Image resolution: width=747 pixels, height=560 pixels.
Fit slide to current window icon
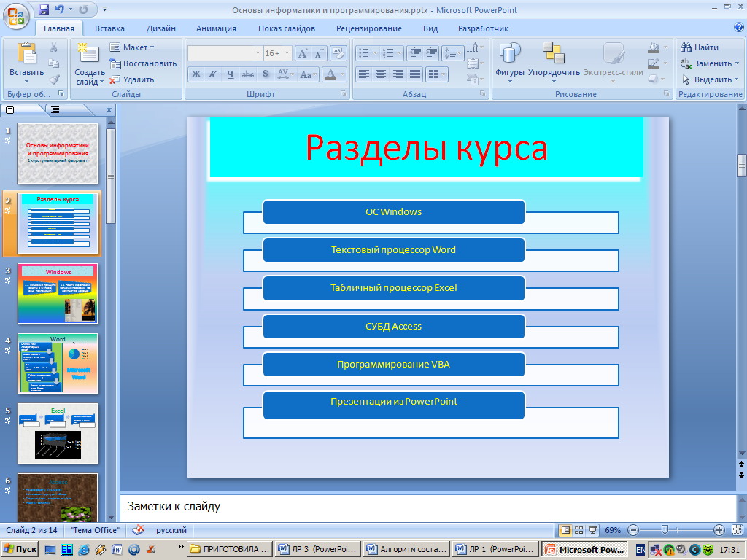(x=737, y=530)
